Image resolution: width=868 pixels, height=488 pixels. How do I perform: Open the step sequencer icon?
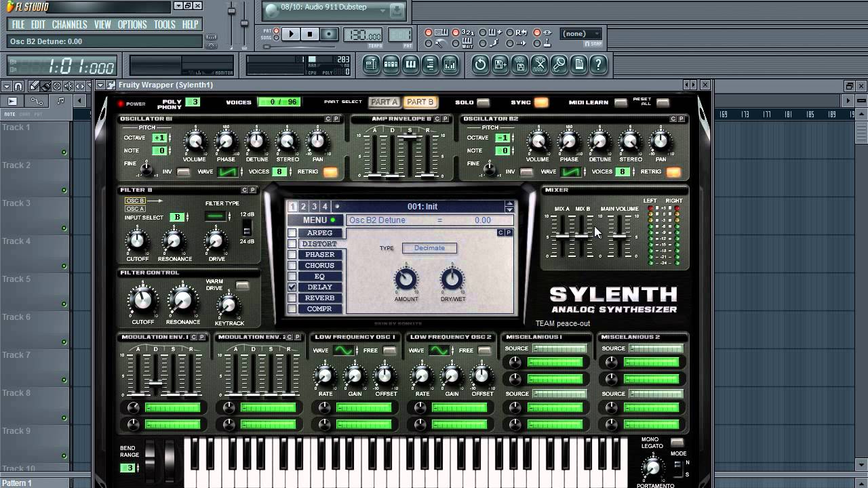tap(391, 64)
